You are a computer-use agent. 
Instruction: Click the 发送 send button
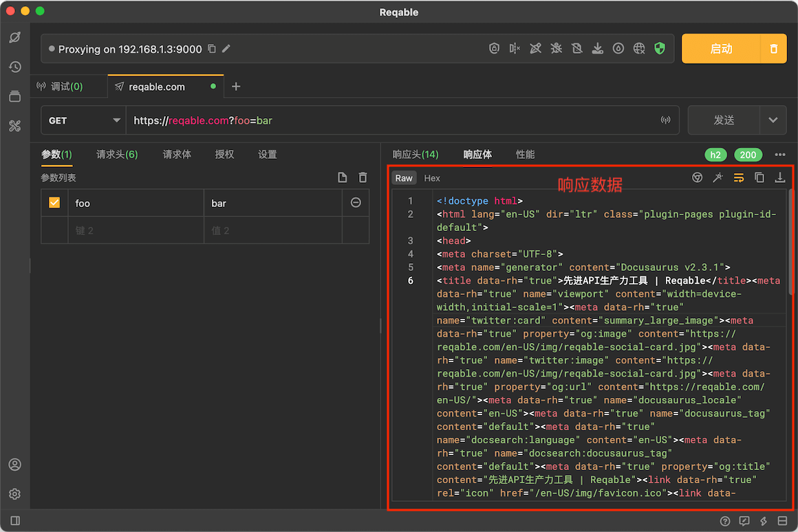pyautogui.click(x=724, y=120)
